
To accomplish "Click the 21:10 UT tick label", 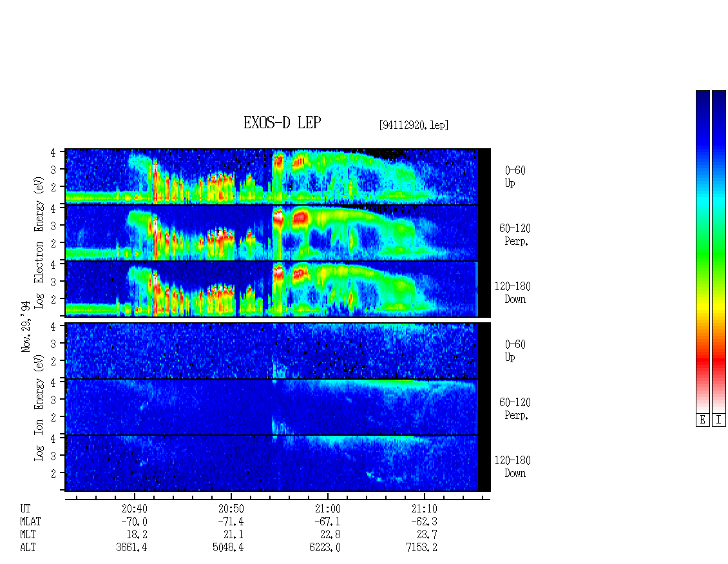I will 425,509.
